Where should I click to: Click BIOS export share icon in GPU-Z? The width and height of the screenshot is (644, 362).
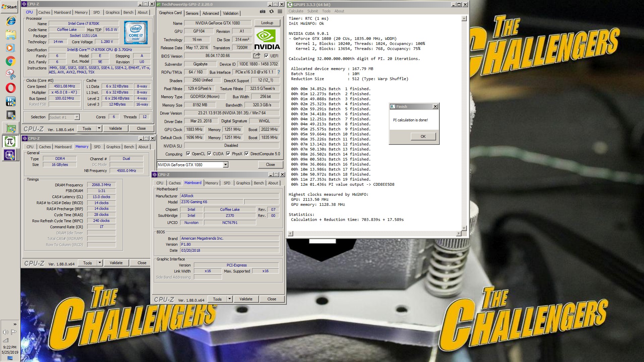pyautogui.click(x=257, y=56)
